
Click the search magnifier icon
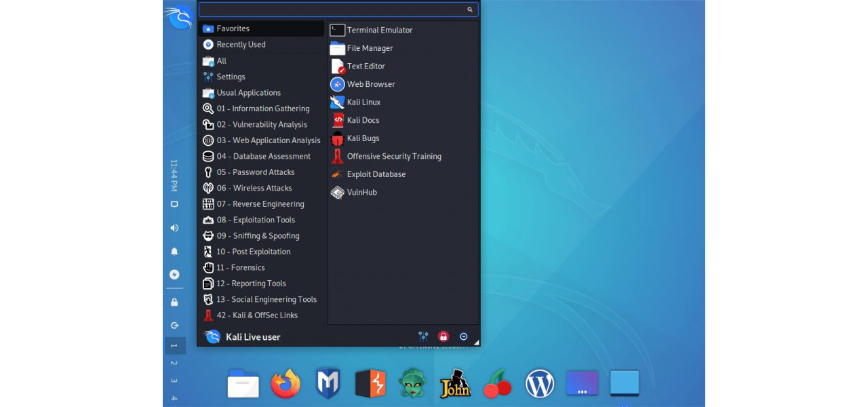[470, 9]
